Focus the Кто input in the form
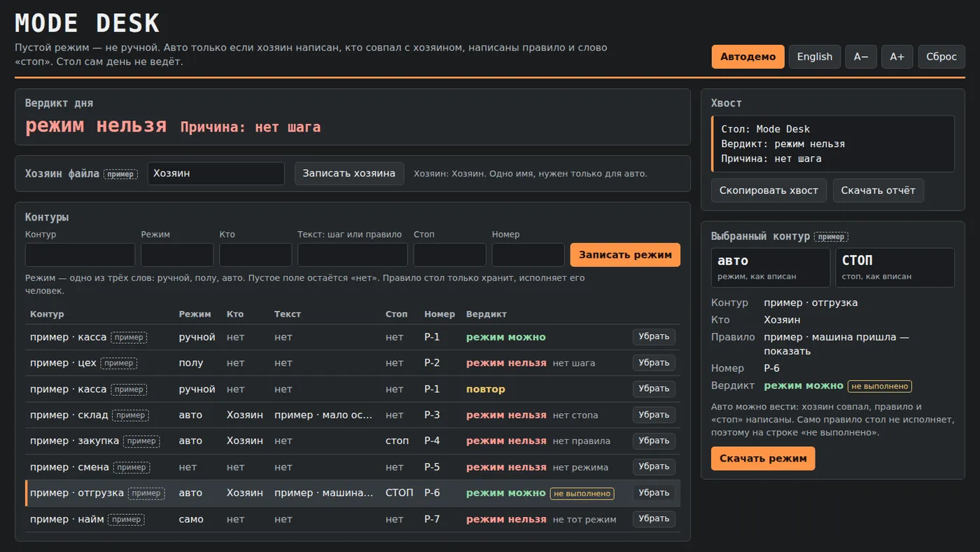 (x=255, y=255)
